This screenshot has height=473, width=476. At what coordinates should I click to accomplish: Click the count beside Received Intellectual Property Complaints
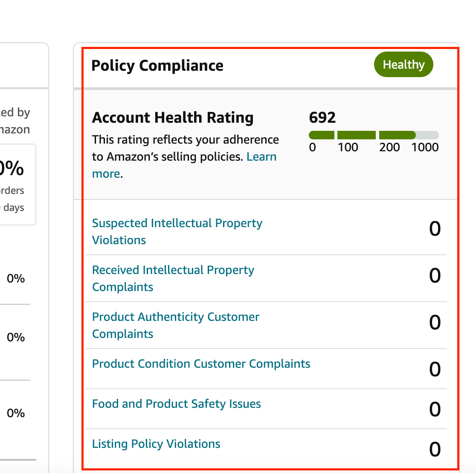(435, 276)
